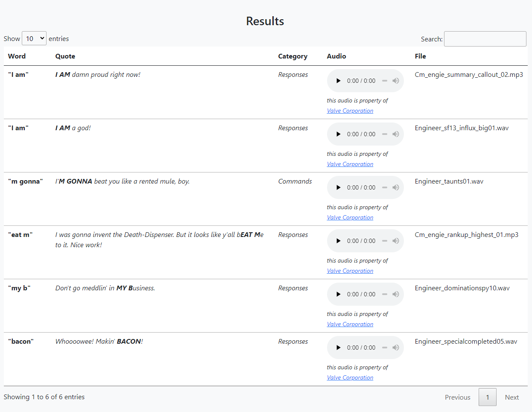Select page 1 in pagination
532x412 pixels.
click(x=487, y=397)
